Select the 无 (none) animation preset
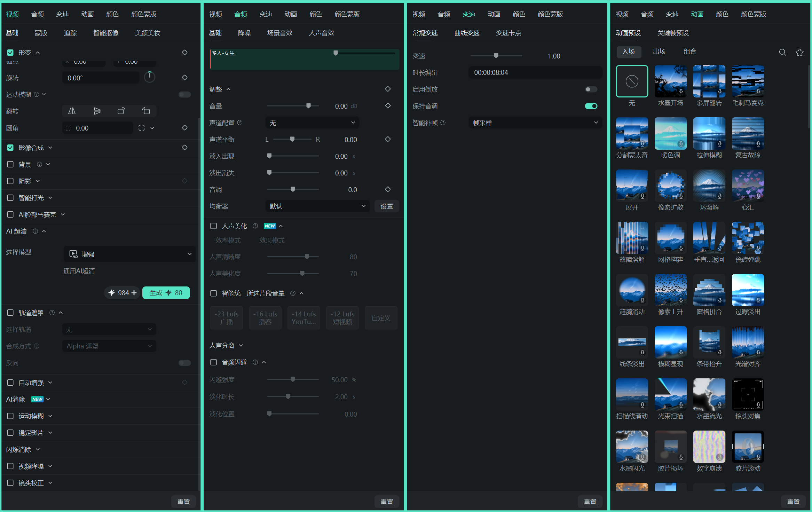 click(x=632, y=81)
